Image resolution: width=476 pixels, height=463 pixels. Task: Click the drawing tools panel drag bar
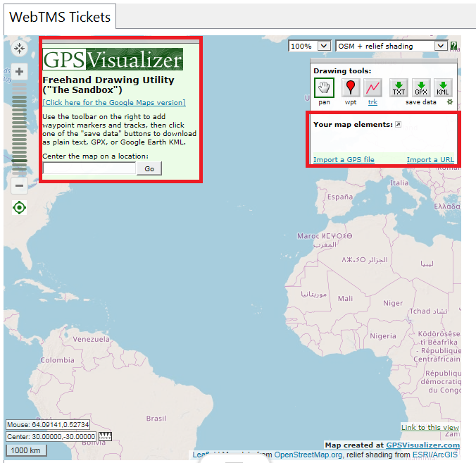pos(384,61)
